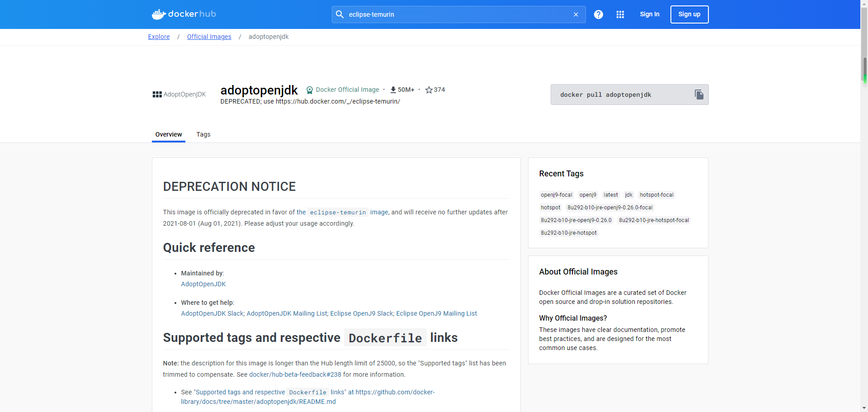The image size is (868, 412).
Task: Click the About Official Images heading
Action: point(578,272)
